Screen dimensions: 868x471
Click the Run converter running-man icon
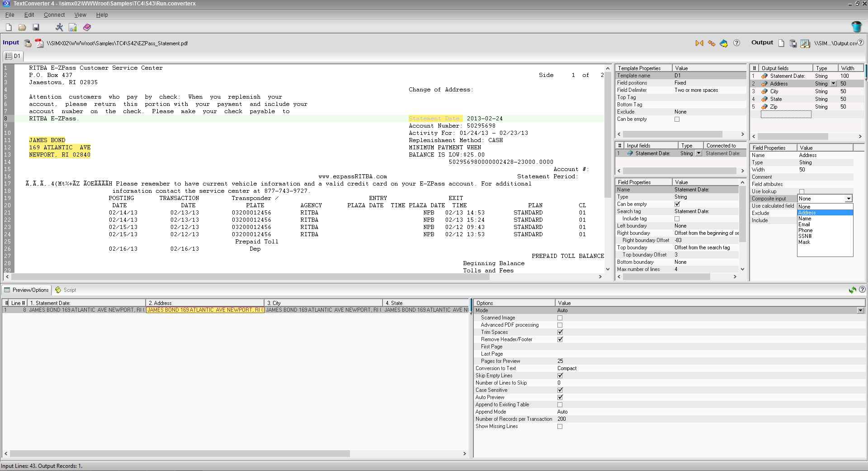tap(59, 28)
